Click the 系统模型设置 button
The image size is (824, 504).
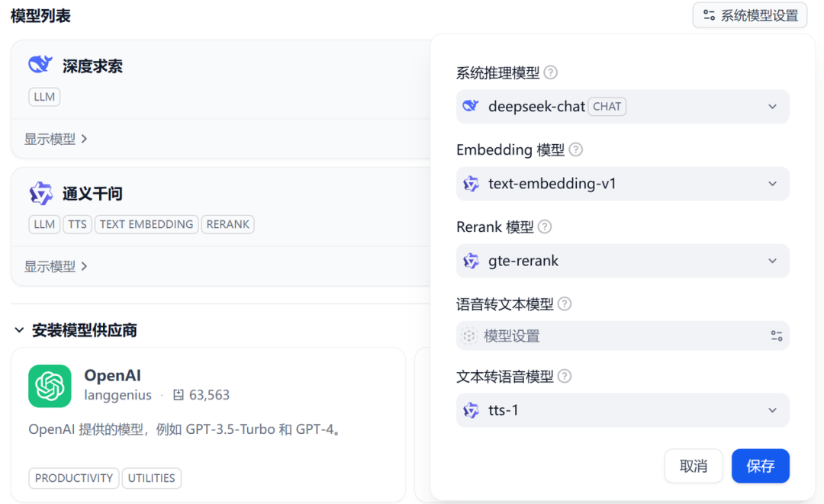(750, 15)
